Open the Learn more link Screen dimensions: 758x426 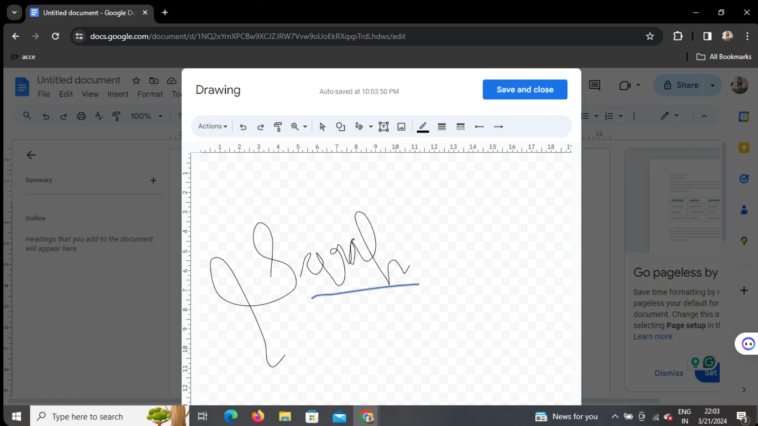[x=653, y=336]
